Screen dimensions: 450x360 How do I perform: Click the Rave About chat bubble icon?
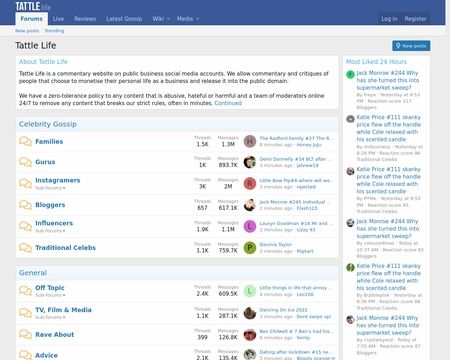click(x=25, y=334)
